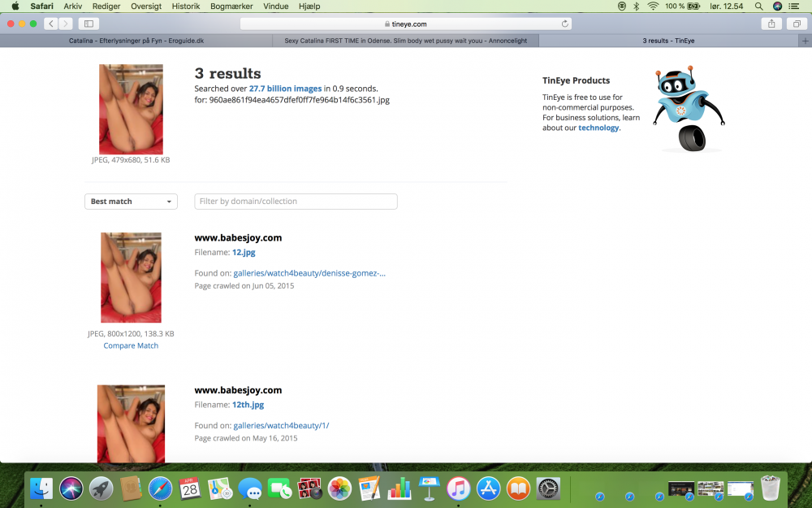Open the technology link
The image size is (812, 508).
click(x=598, y=128)
